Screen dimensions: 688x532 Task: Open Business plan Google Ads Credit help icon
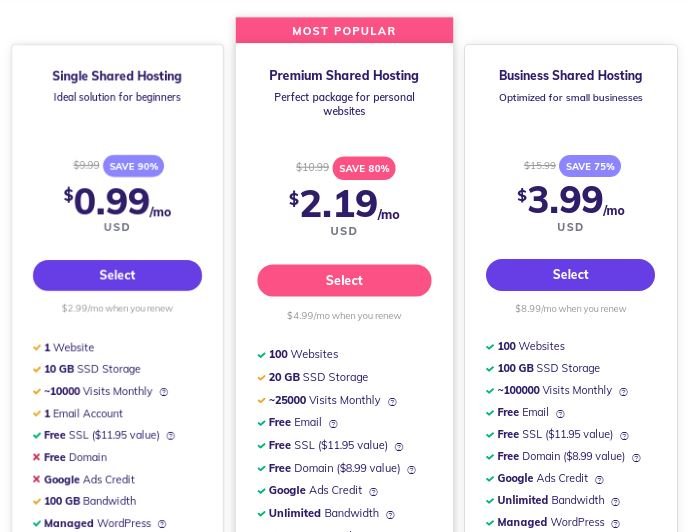(599, 480)
